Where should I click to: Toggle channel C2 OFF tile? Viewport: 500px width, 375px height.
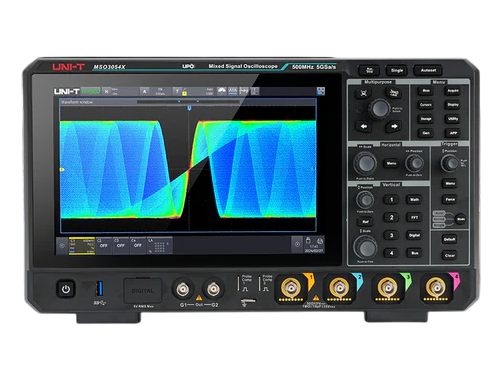(x=104, y=246)
